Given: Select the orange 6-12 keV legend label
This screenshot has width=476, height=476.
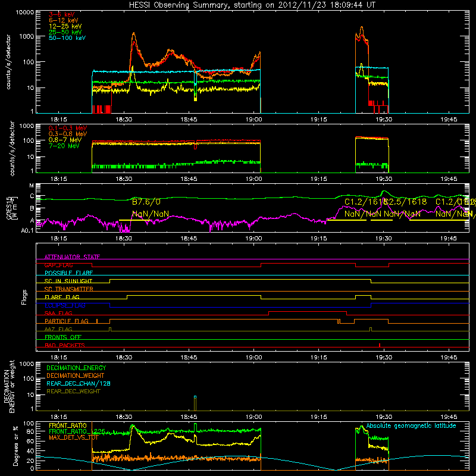Looking at the screenshot, I should click(x=64, y=20).
